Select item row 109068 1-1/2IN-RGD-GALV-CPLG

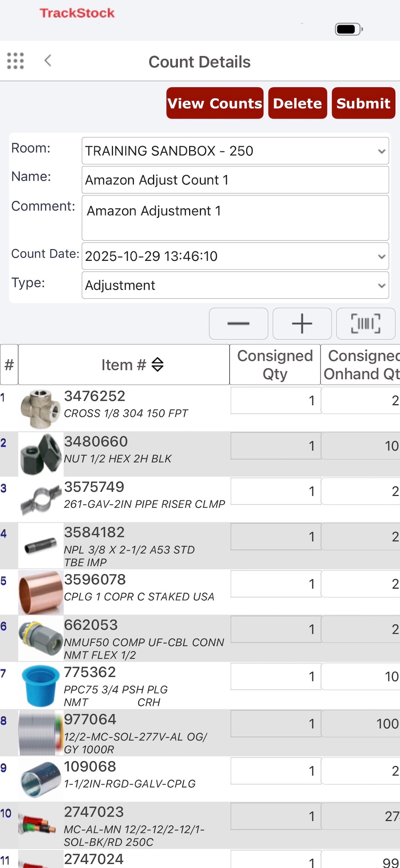pyautogui.click(x=200, y=779)
